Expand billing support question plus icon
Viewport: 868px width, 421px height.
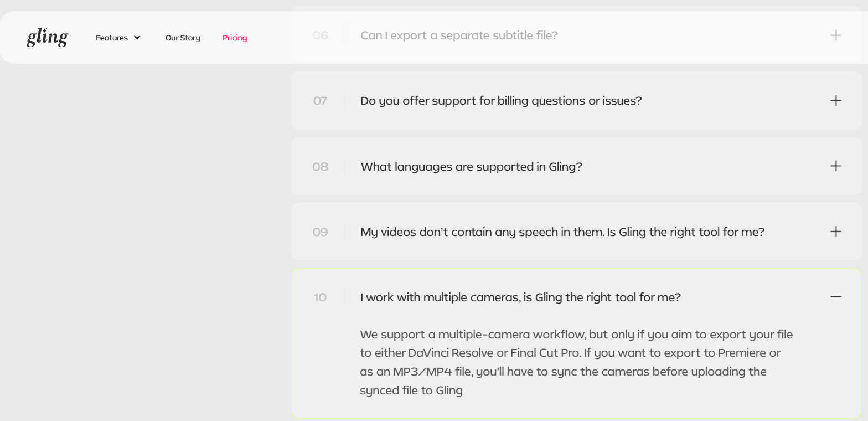(x=836, y=101)
